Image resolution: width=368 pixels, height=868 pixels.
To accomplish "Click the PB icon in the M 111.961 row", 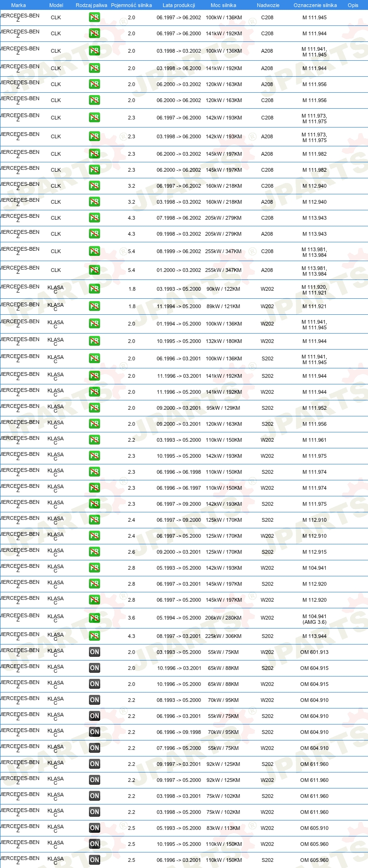I will tap(95, 440).
